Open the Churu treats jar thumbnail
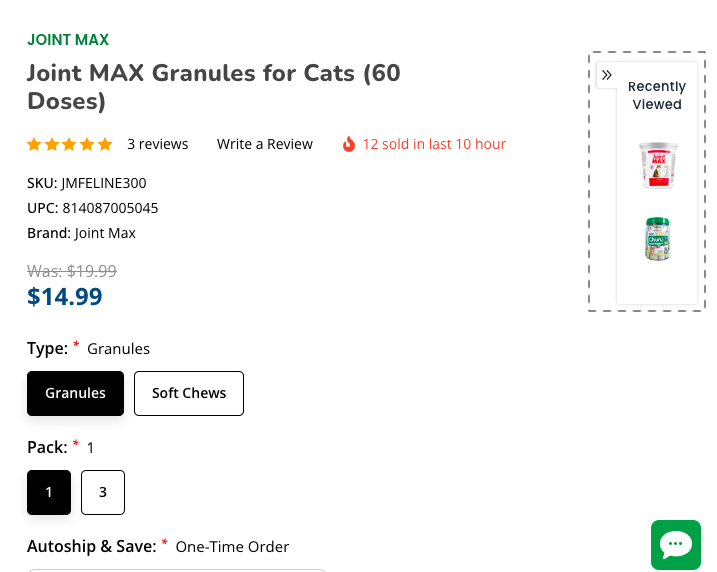 point(658,239)
